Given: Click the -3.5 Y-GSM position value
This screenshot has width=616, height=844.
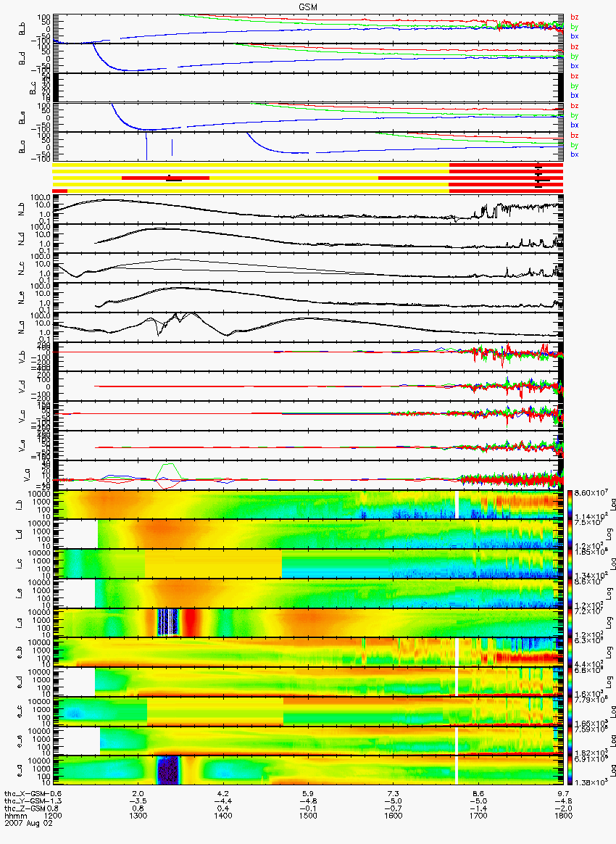Looking at the screenshot, I should tap(138, 801).
